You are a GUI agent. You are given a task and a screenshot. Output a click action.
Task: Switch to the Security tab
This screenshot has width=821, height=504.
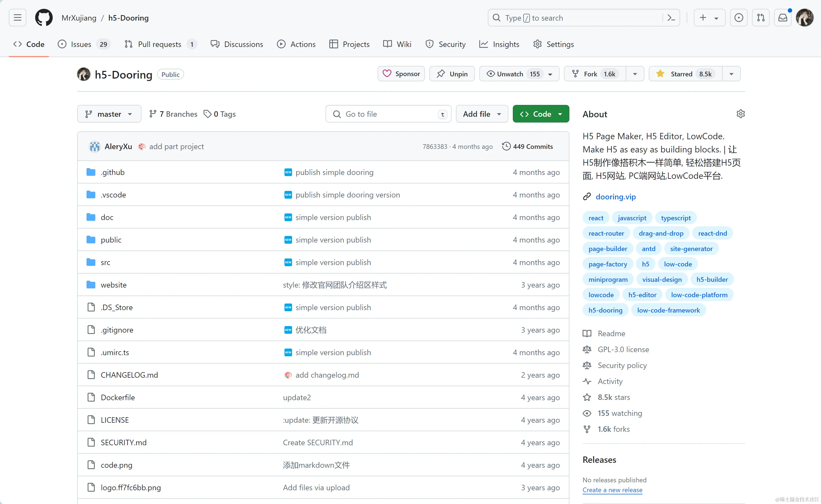click(x=446, y=44)
